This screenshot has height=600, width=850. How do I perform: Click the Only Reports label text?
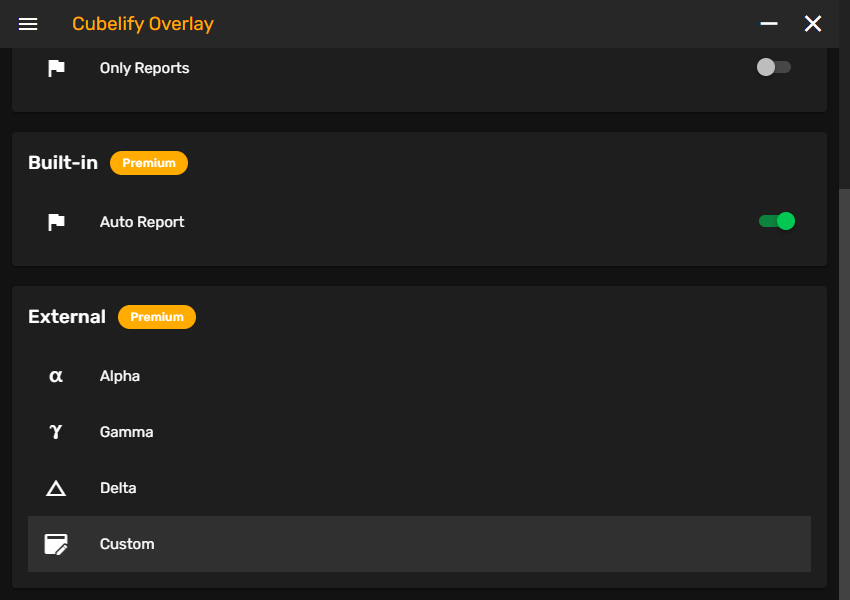tap(144, 68)
